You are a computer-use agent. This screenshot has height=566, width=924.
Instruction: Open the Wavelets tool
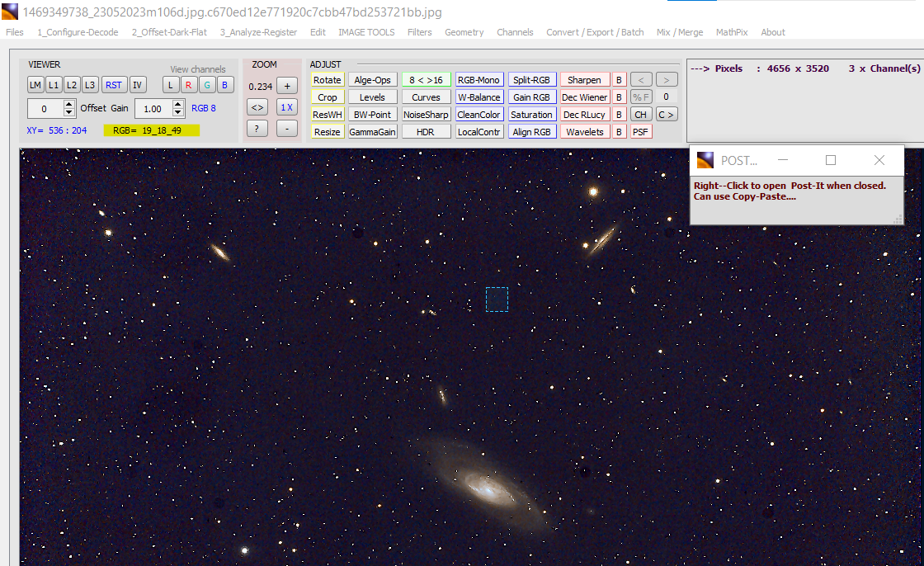(x=585, y=132)
